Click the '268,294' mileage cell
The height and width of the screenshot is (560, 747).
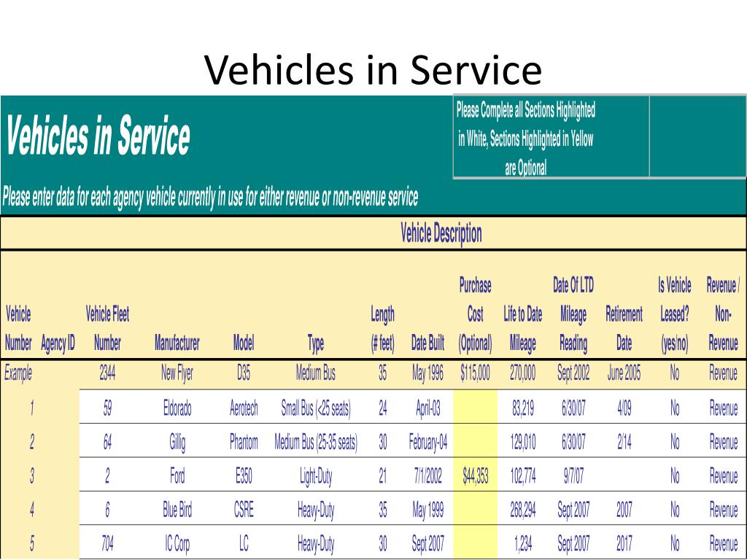point(522,510)
